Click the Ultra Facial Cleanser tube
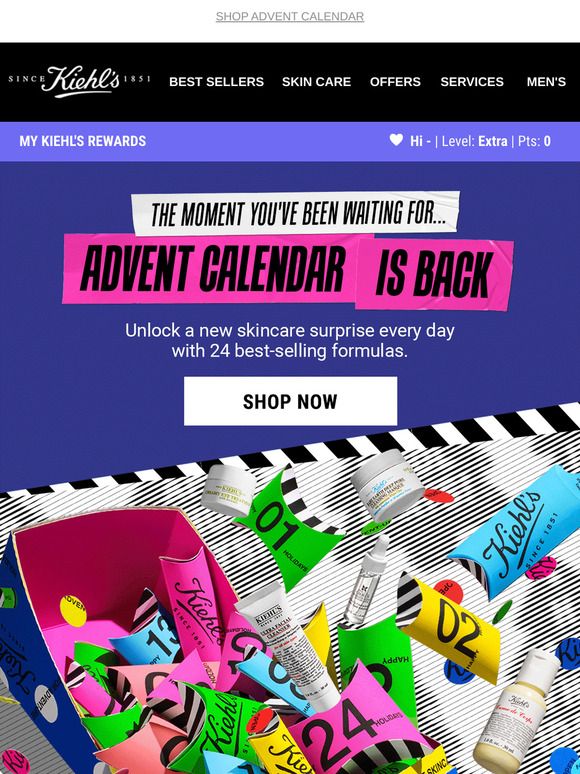The image size is (580, 774). (287, 647)
